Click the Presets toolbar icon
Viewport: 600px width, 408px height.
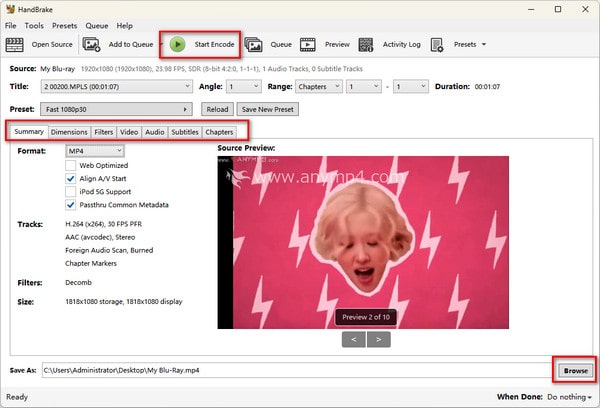[x=438, y=44]
